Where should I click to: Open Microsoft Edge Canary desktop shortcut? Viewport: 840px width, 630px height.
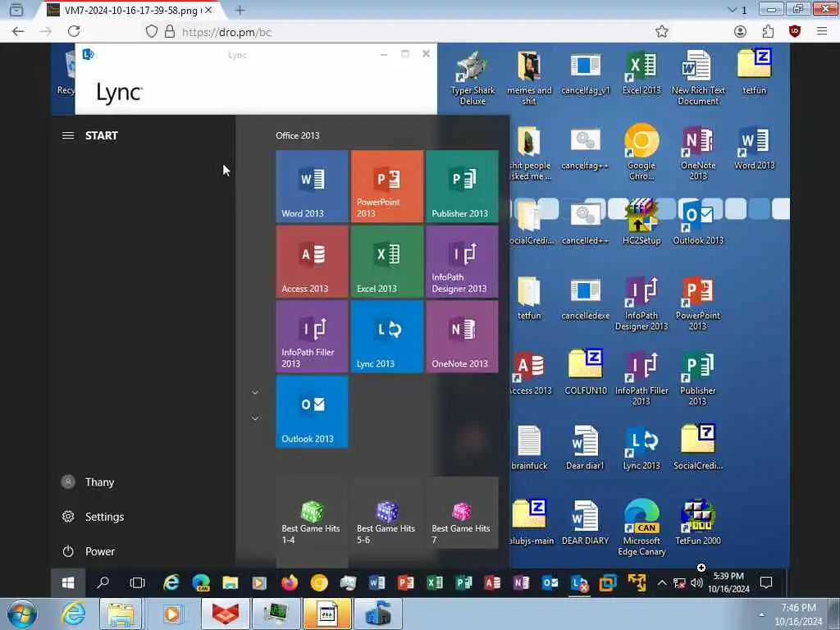coord(641,527)
